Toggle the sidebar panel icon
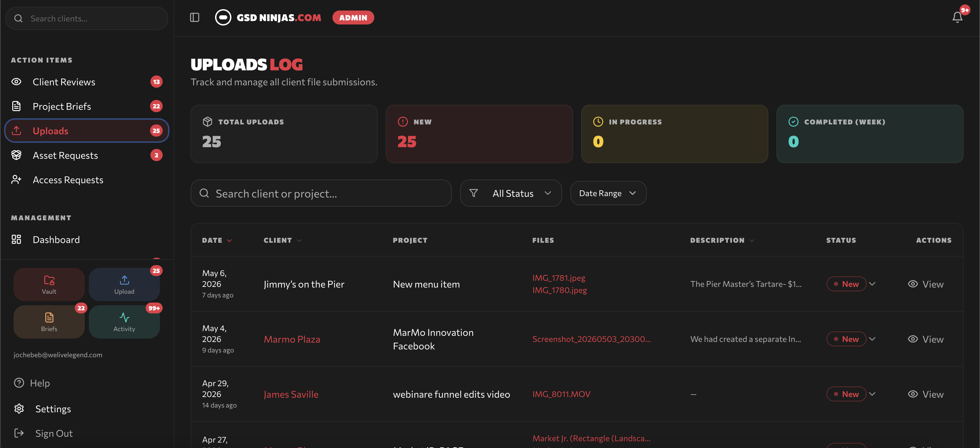The height and width of the screenshot is (448, 980). 194,17
